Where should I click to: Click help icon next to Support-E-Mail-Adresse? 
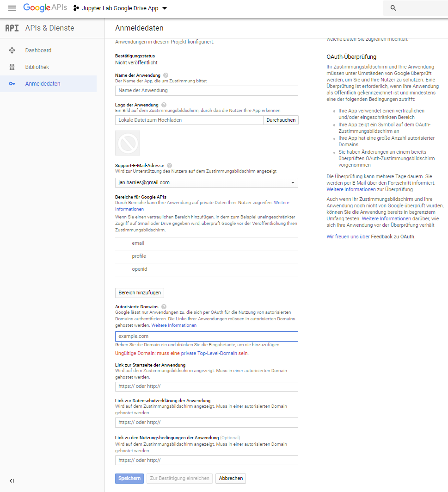pyautogui.click(x=170, y=165)
